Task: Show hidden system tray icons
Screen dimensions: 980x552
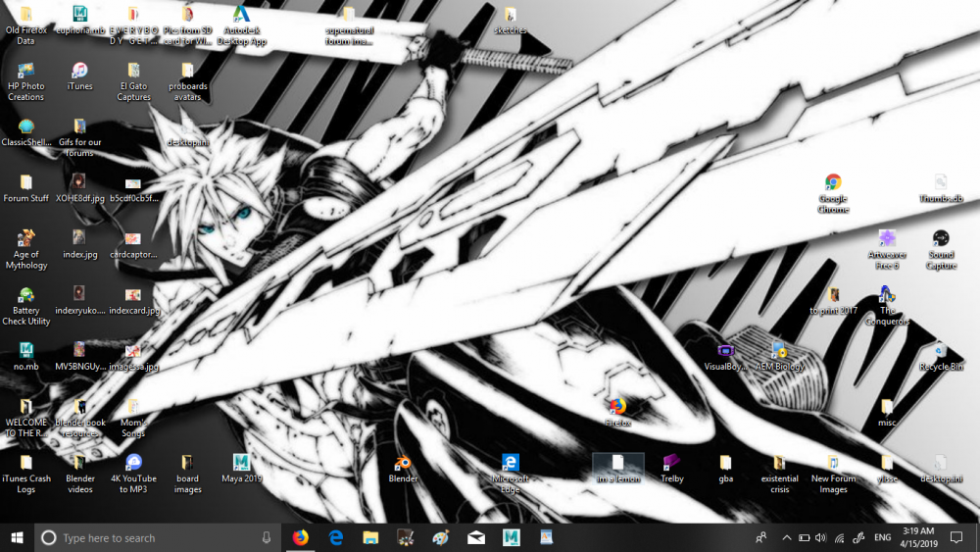Action: 786,537
